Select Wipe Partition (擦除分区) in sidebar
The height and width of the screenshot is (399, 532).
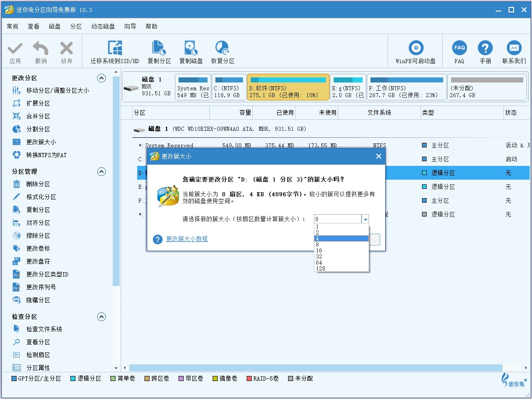click(x=38, y=235)
